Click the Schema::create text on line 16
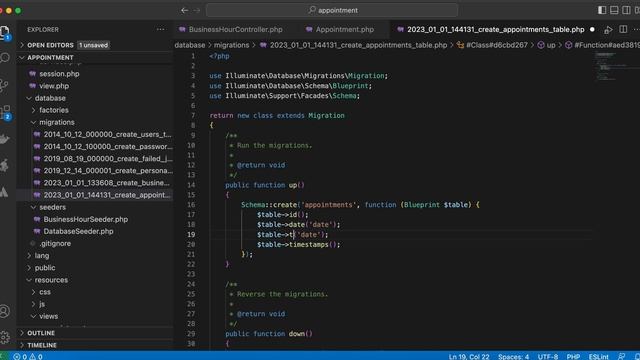This screenshot has height=360, width=640. tap(269, 205)
